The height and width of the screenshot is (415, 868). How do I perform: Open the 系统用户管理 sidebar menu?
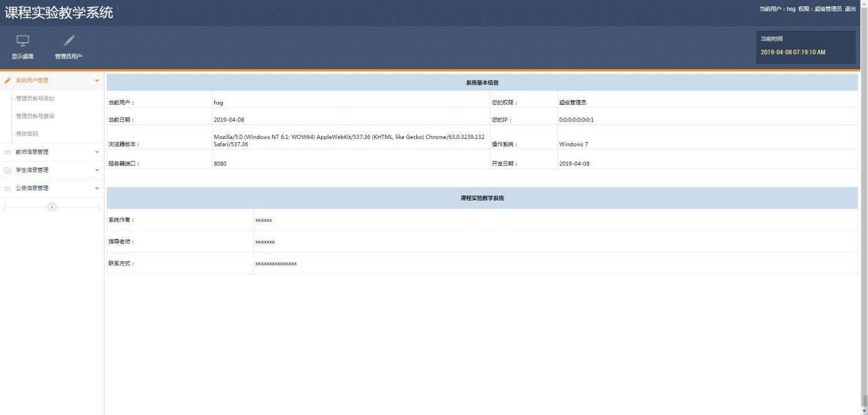(52, 80)
